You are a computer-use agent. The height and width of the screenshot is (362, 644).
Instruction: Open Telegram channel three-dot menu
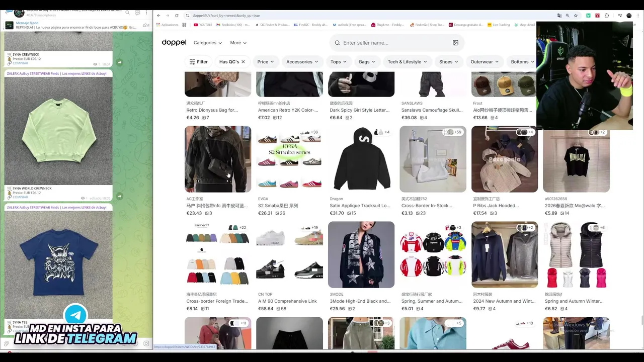pyautogui.click(x=146, y=13)
